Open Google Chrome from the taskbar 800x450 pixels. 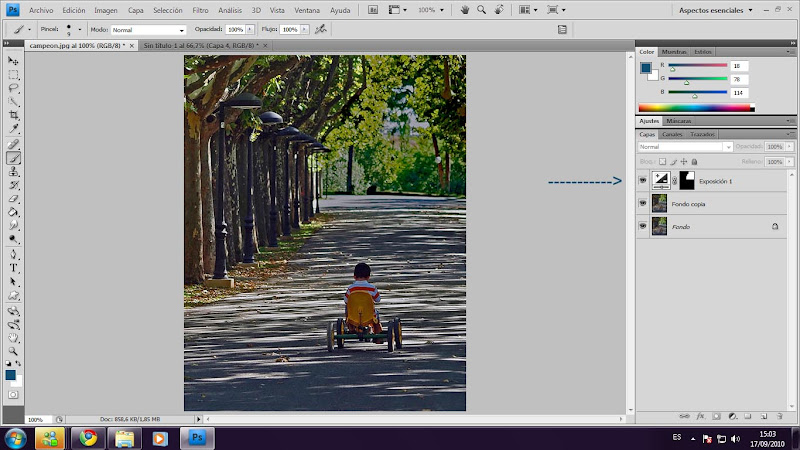click(x=88, y=438)
